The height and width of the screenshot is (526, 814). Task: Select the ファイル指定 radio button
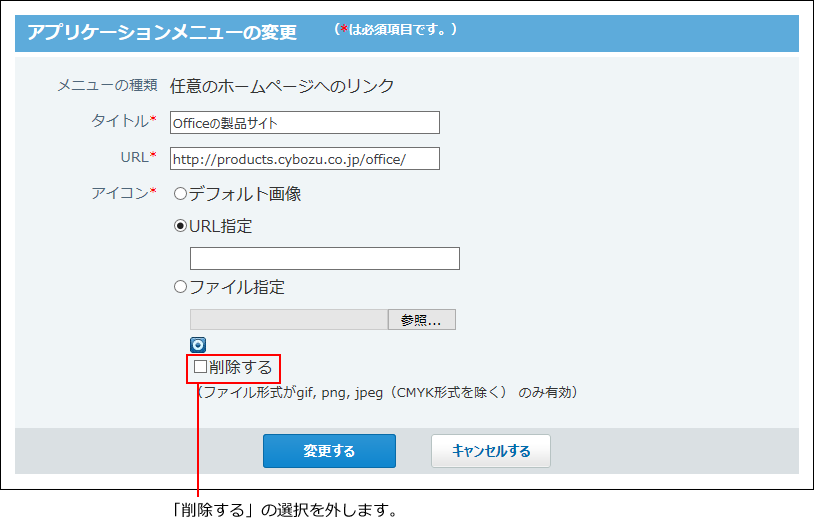coord(180,287)
